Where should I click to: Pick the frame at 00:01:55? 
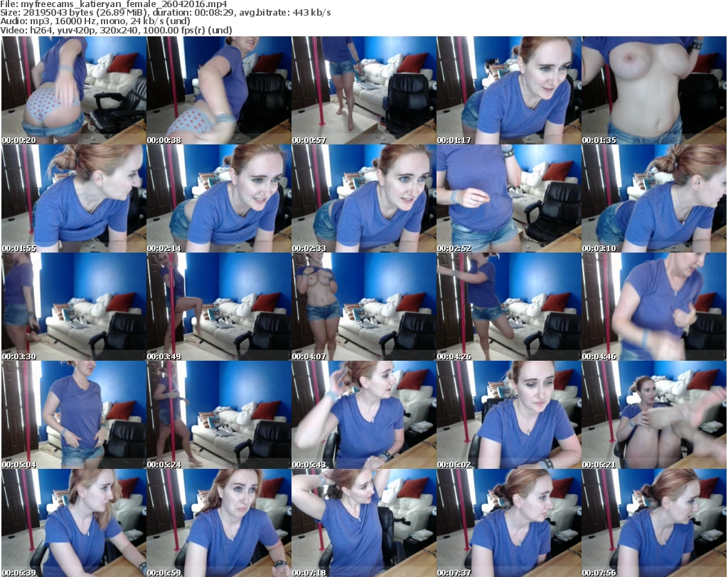tap(74, 198)
